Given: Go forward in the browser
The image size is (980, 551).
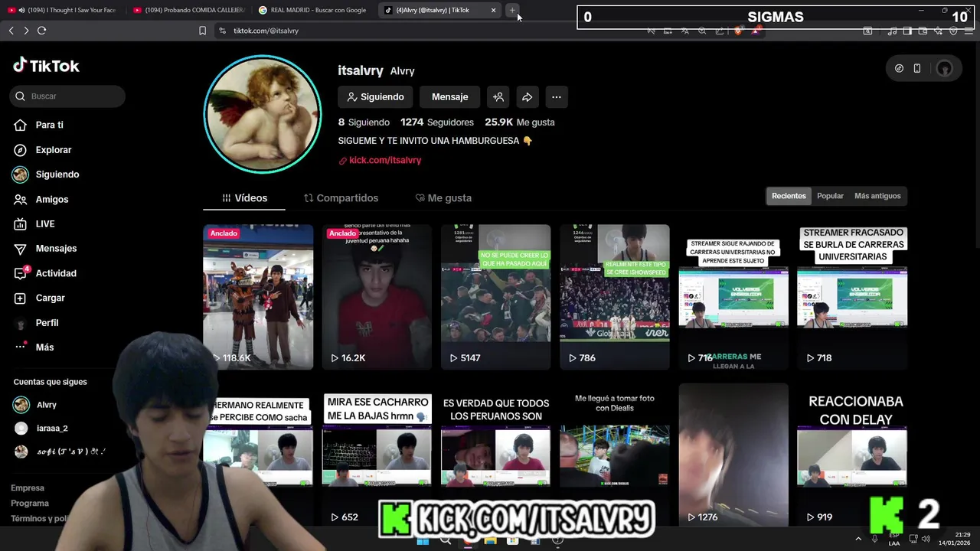Looking at the screenshot, I should (26, 31).
